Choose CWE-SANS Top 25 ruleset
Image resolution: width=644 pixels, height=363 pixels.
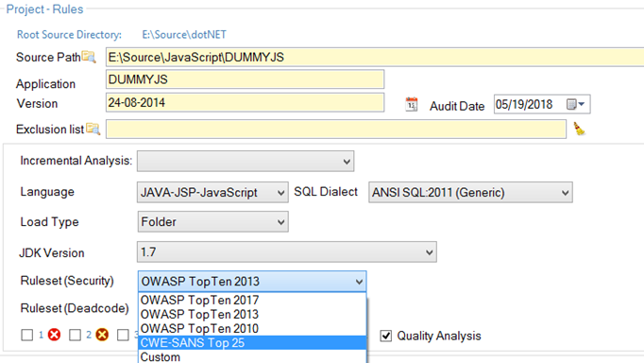tap(252, 343)
